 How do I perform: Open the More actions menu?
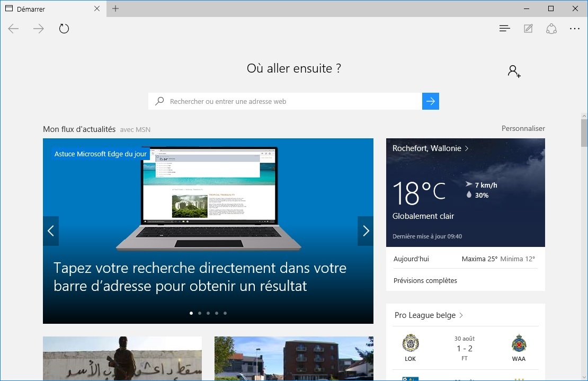[x=575, y=29]
